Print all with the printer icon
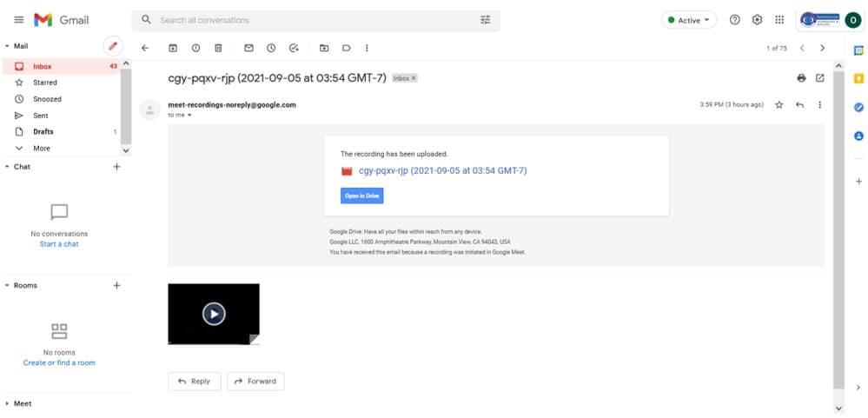This screenshot has height=418, width=868. point(801,78)
